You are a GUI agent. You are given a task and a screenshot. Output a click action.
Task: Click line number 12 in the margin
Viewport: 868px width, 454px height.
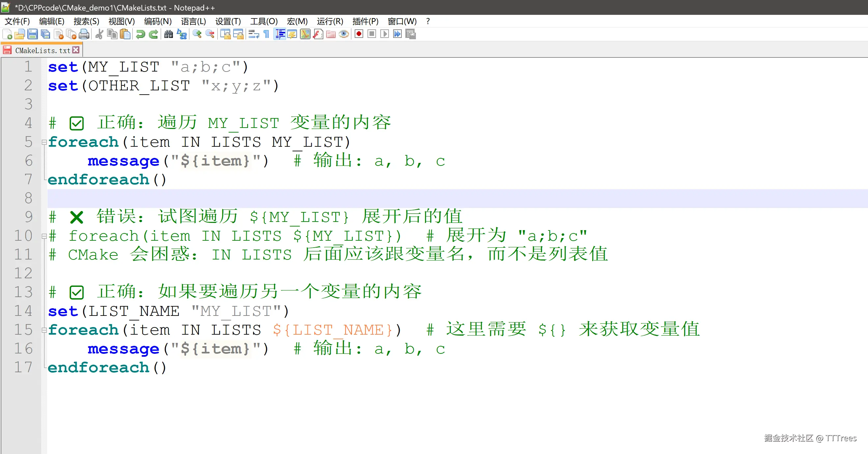(23, 273)
